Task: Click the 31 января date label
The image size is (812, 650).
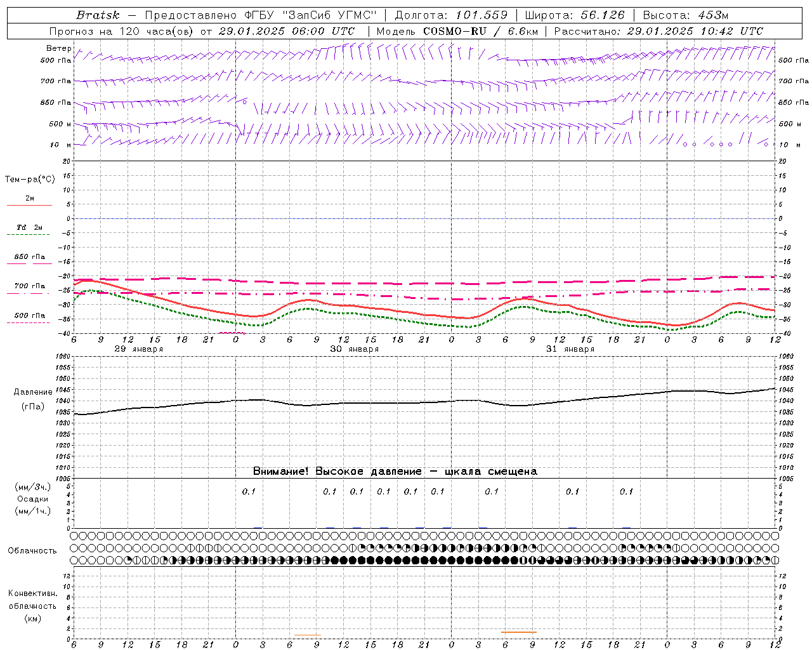Action: (570, 349)
